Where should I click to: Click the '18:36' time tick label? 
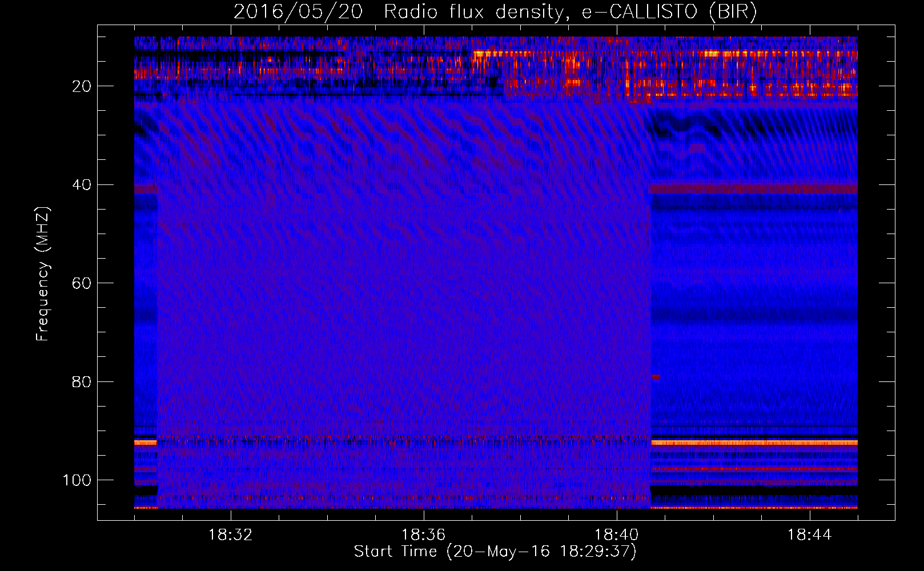pos(423,535)
